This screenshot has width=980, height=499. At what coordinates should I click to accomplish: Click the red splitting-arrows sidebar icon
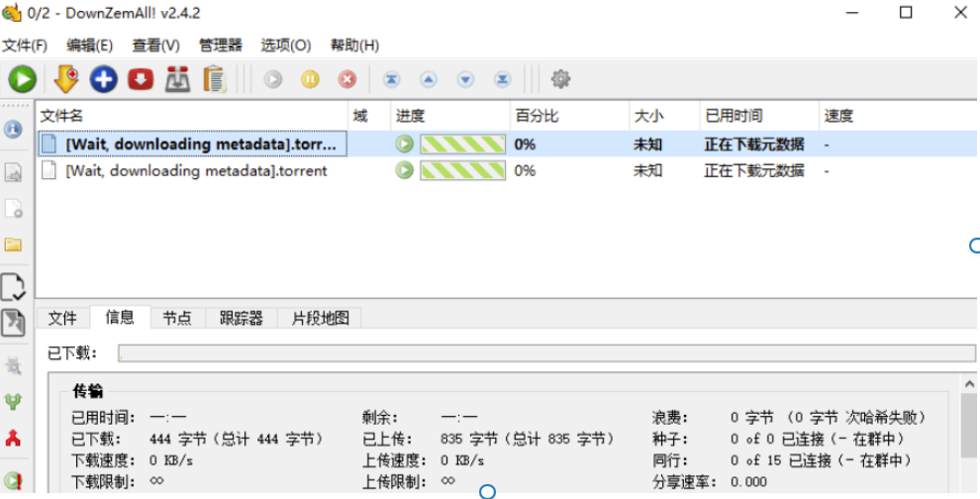(13, 438)
